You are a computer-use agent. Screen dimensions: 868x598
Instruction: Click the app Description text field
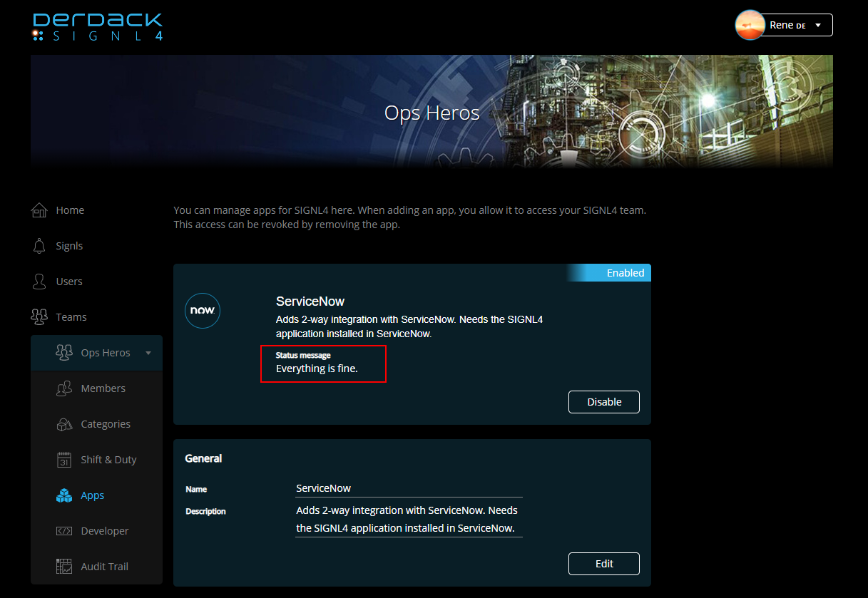click(409, 520)
